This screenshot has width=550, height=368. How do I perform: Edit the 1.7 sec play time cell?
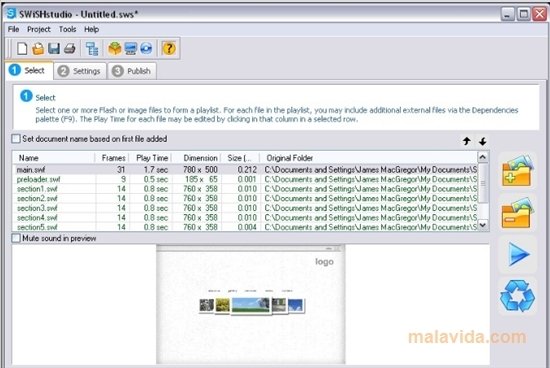(x=155, y=170)
